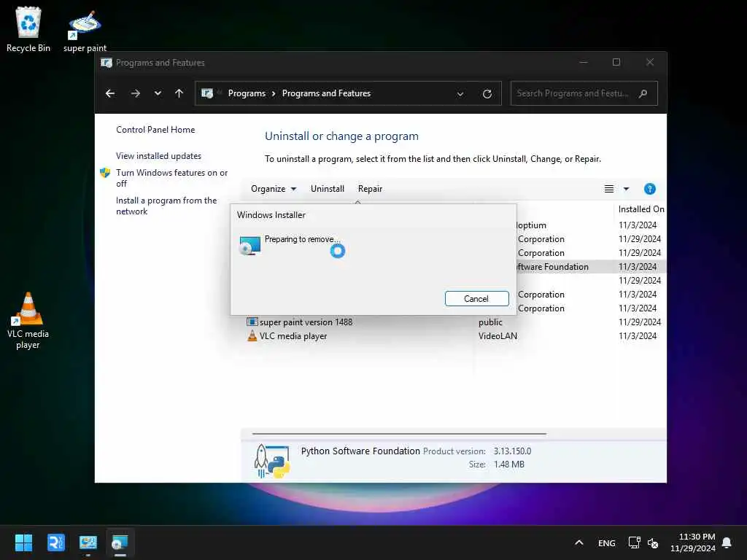Click the address bar control panel icon
Viewport: 747px width, 560px height.
pos(207,93)
